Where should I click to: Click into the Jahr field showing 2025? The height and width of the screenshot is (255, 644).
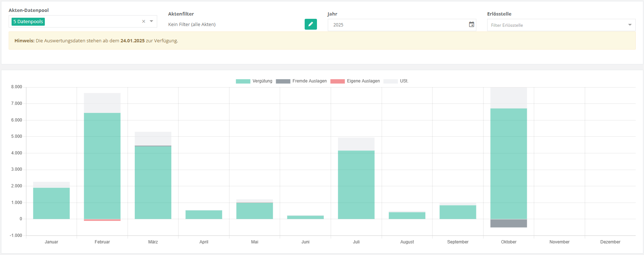(398, 25)
